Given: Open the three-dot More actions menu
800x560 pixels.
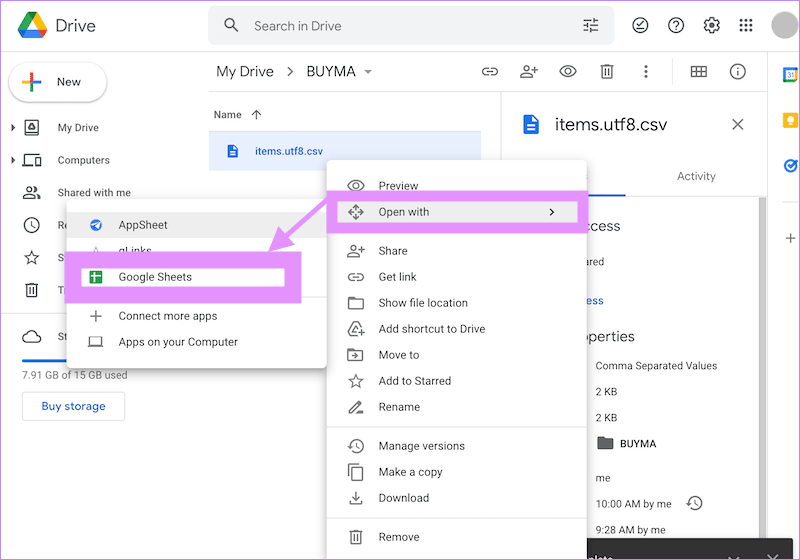Looking at the screenshot, I should pos(646,72).
